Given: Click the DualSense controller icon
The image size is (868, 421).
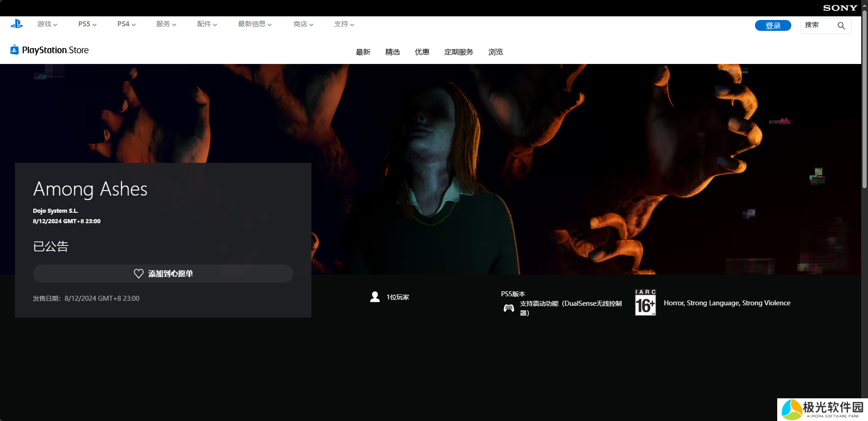Looking at the screenshot, I should (x=508, y=308).
